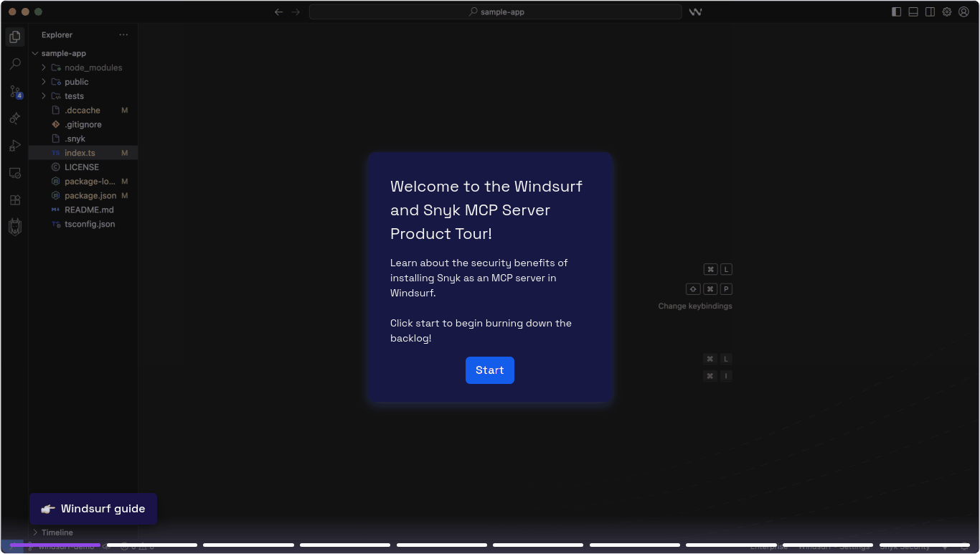Screen dimensions: 980x554
Task: Click the first purple tour progress segment
Action: [x=55, y=545]
